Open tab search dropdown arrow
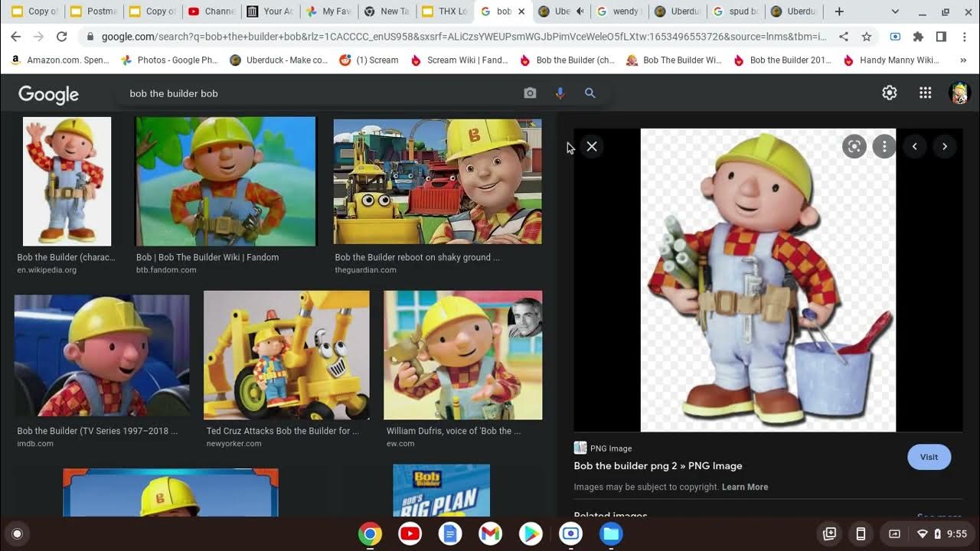 (895, 11)
